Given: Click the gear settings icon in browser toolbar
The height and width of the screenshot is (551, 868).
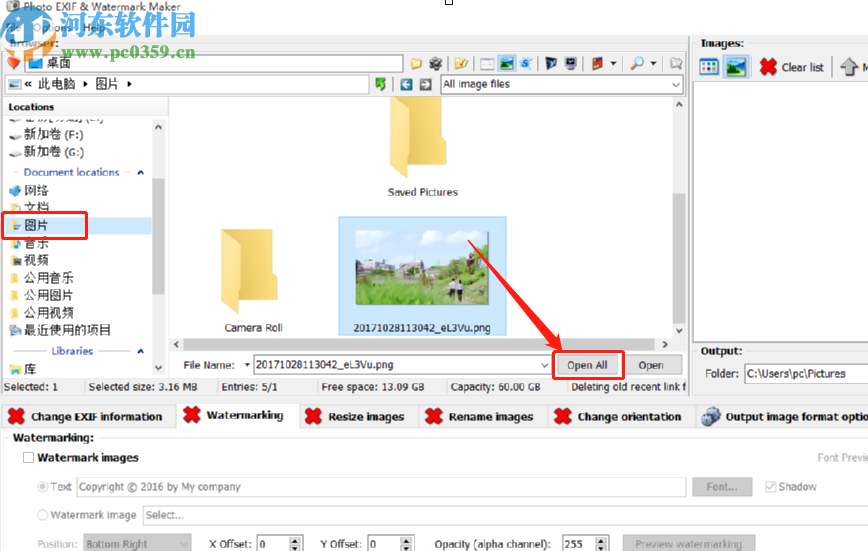Looking at the screenshot, I should (436, 64).
